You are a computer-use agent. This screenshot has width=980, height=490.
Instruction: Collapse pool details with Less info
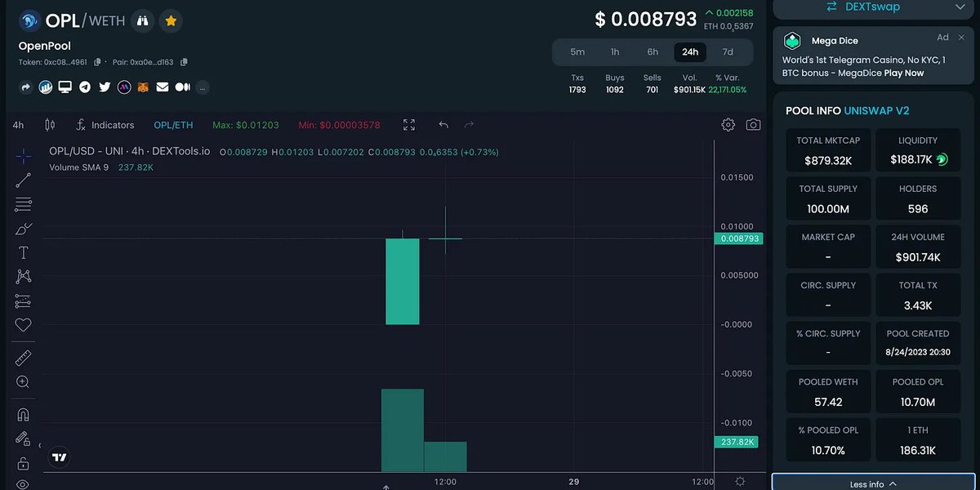[873, 483]
